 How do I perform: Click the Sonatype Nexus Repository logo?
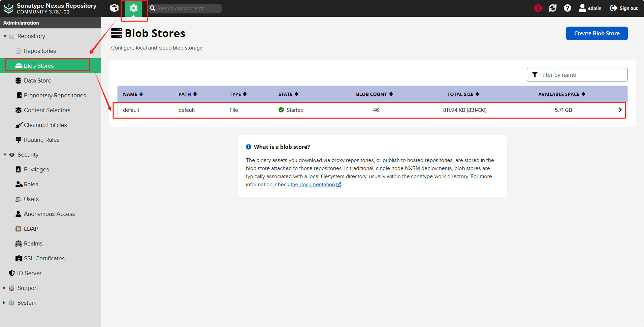pos(50,8)
